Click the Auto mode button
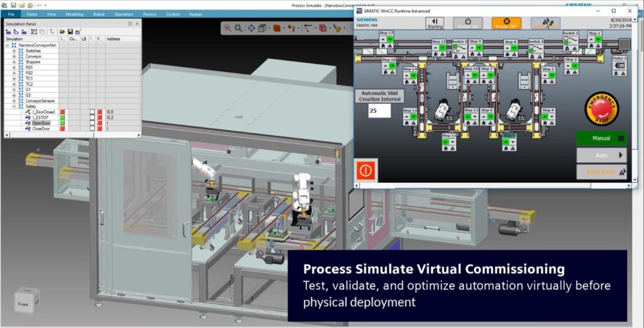This screenshot has height=328, width=644. [x=601, y=155]
